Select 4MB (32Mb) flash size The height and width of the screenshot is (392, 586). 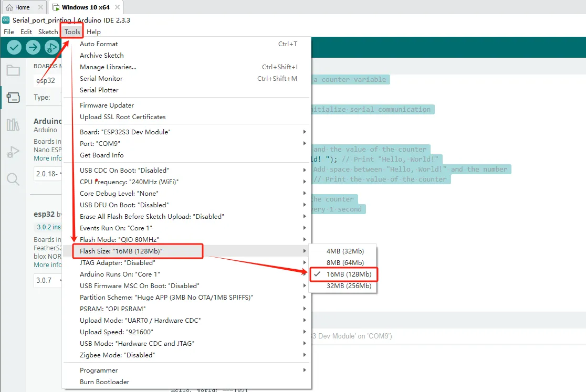(x=343, y=251)
